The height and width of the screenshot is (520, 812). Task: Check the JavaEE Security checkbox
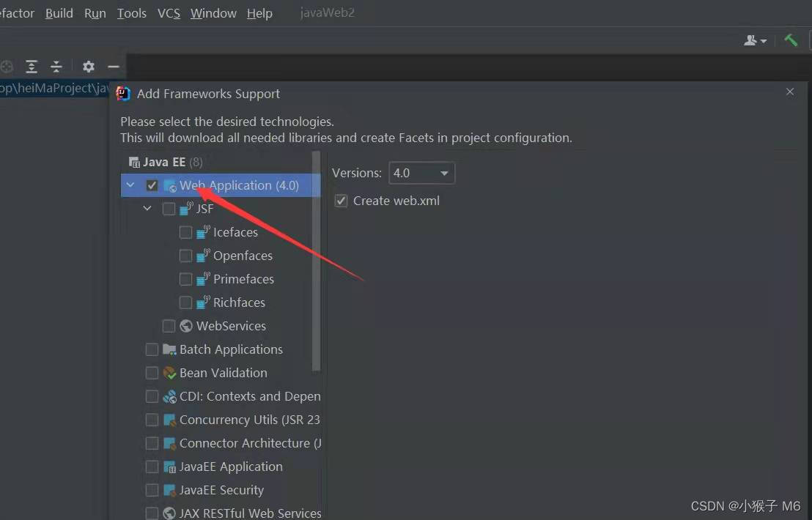click(x=152, y=490)
